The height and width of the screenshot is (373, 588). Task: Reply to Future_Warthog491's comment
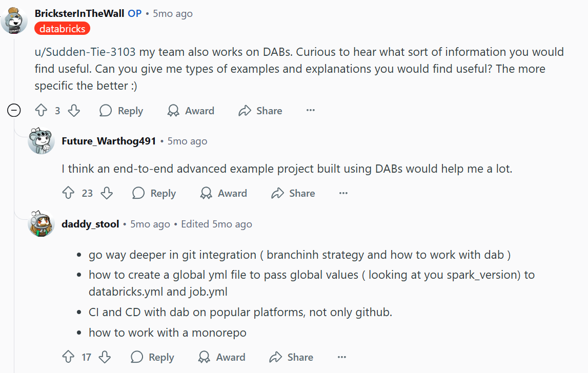click(154, 193)
